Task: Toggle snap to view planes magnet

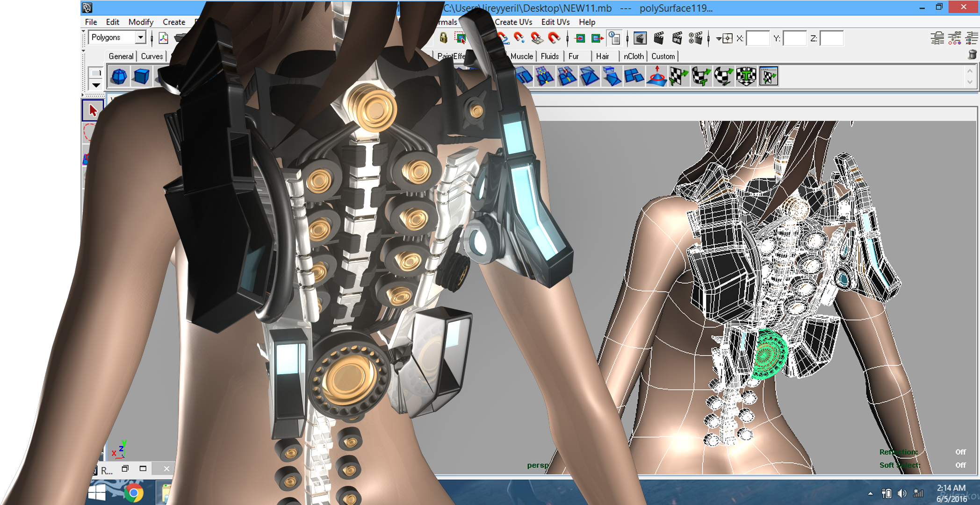Action: (537, 38)
